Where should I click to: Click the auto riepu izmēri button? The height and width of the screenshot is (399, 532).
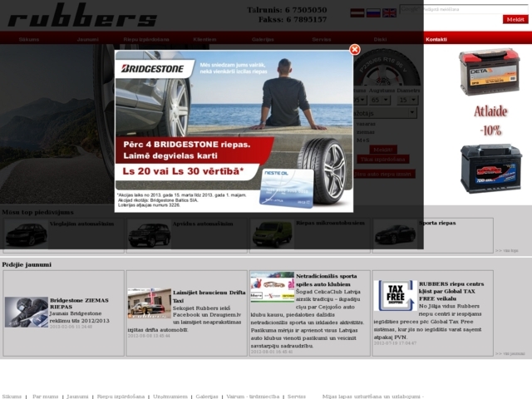(384, 174)
